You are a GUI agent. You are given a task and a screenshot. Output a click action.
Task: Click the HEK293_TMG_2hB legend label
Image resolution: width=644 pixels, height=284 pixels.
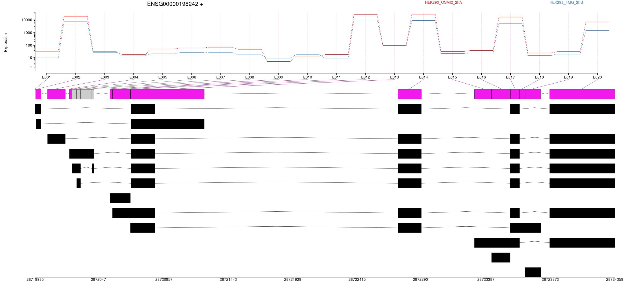click(x=566, y=2)
